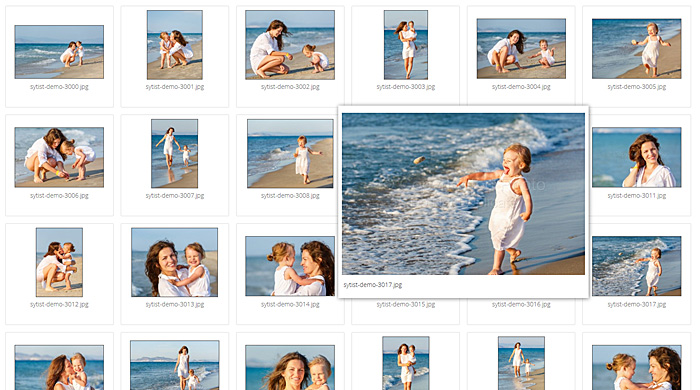Open the sytist-demo-3001.jpg thumbnail
The height and width of the screenshot is (390, 700).
tap(175, 45)
